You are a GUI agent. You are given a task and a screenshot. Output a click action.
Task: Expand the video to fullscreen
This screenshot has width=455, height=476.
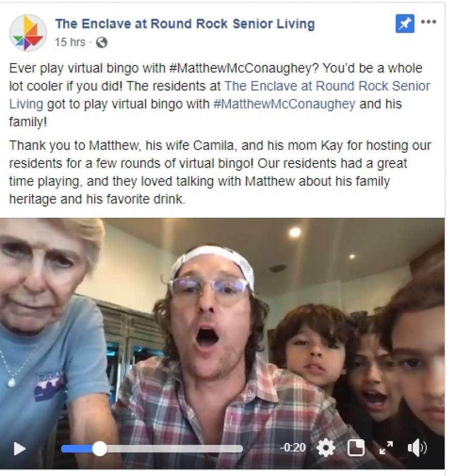point(386,448)
